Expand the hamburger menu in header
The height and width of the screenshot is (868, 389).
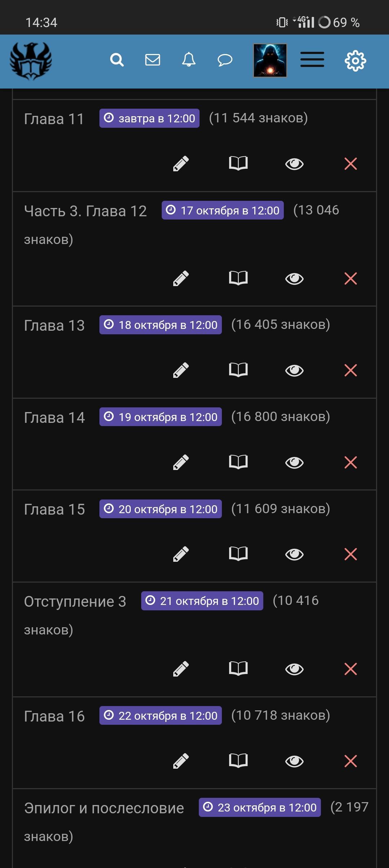pyautogui.click(x=312, y=60)
